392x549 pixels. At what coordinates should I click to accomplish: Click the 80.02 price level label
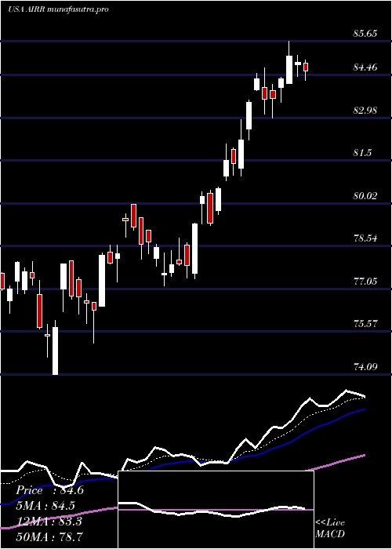click(365, 196)
